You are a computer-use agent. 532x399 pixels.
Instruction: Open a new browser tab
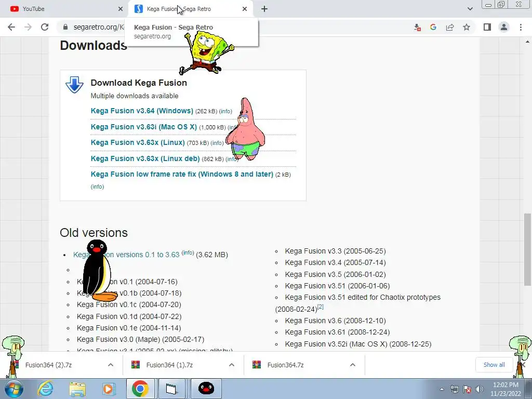pyautogui.click(x=264, y=9)
